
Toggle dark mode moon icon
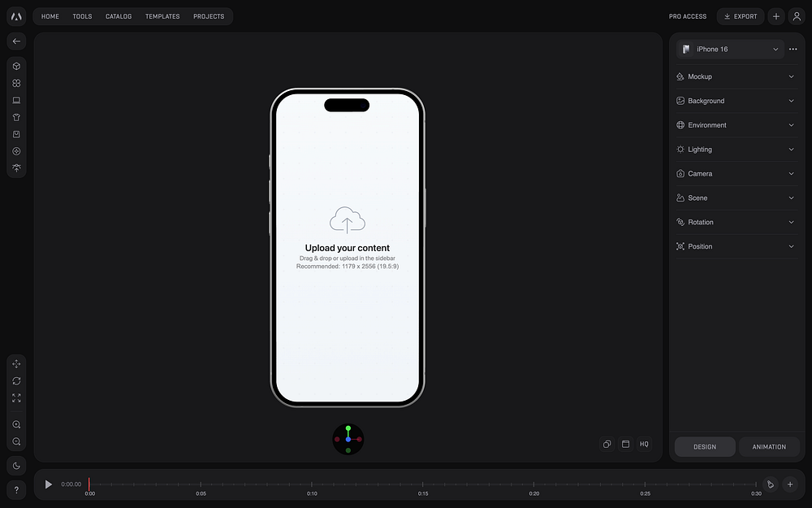pos(16,466)
